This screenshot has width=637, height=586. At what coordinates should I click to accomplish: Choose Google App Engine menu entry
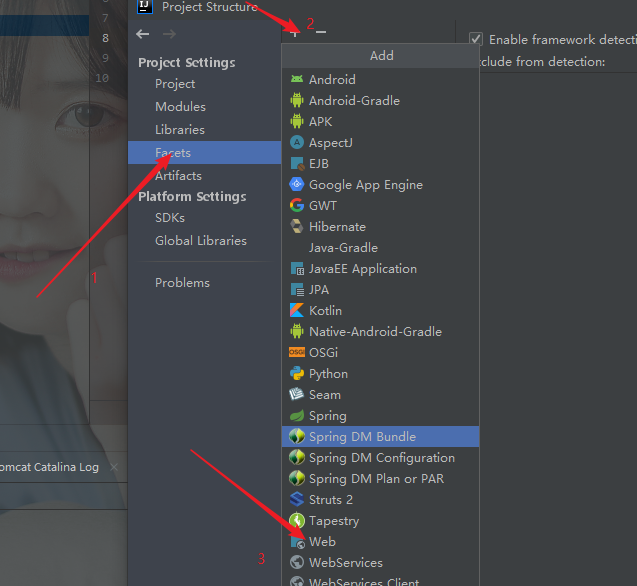[380, 184]
